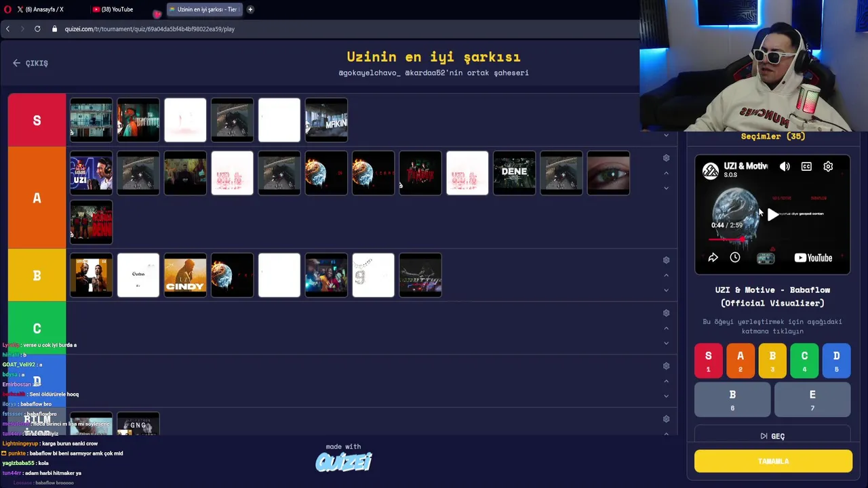This screenshot has width=868, height=488.
Task: Seek along the red video progress bar
Action: click(x=727, y=239)
